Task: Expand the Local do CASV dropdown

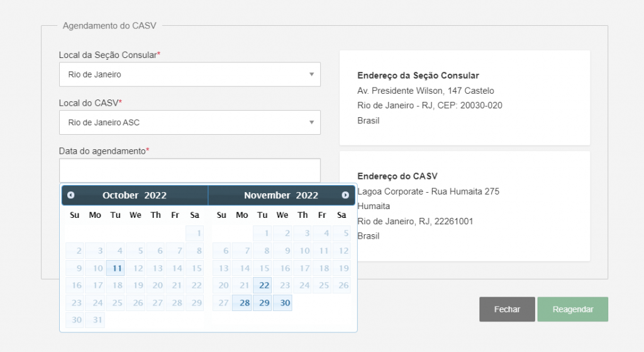Action: (x=189, y=122)
